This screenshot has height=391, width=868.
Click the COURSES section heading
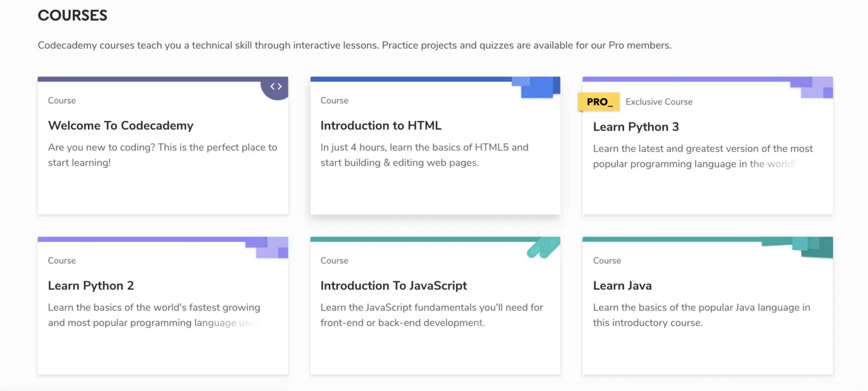click(73, 15)
